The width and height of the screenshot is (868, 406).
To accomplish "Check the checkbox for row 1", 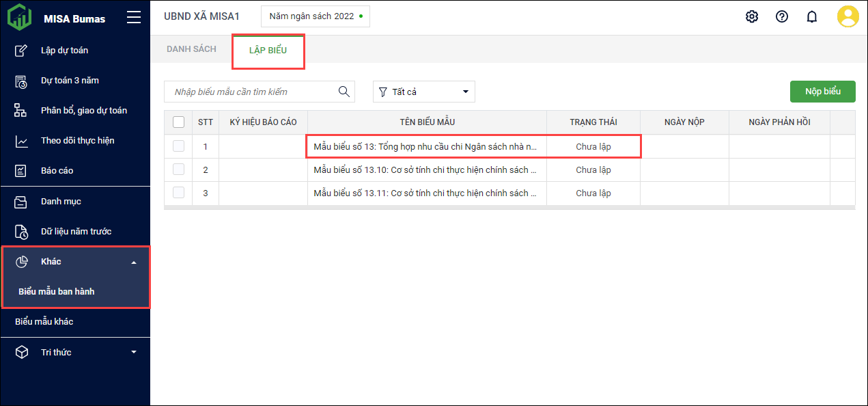I will click(x=179, y=146).
